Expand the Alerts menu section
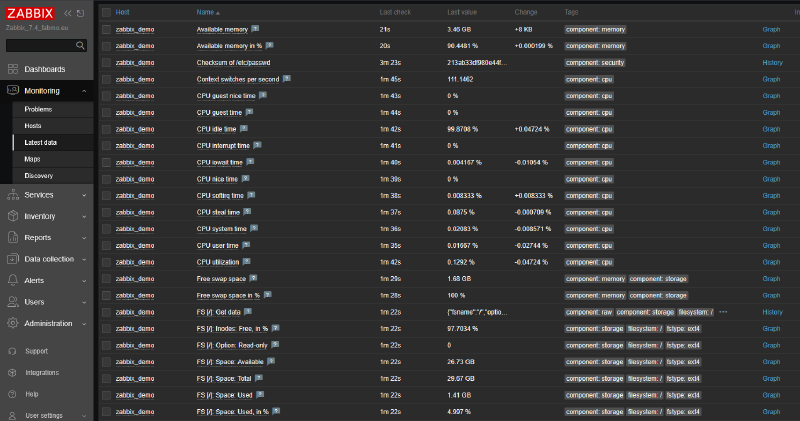800x421 pixels. point(84,281)
